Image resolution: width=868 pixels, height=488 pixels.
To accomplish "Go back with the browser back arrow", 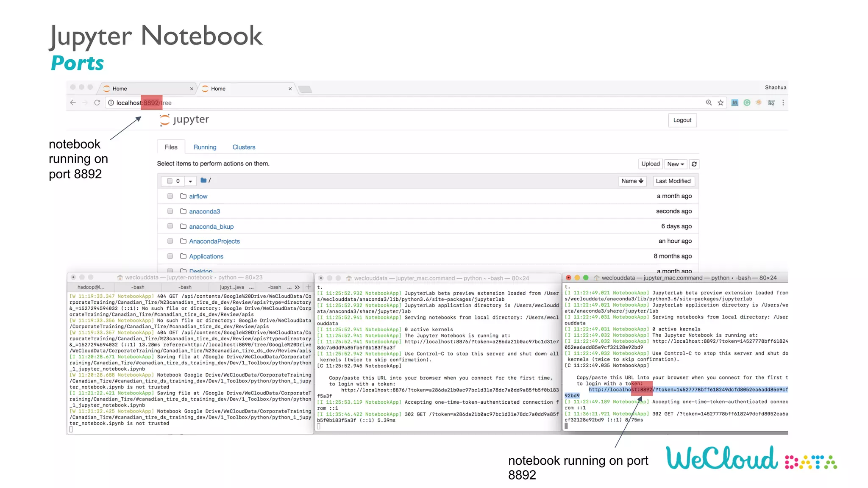I will pyautogui.click(x=73, y=103).
